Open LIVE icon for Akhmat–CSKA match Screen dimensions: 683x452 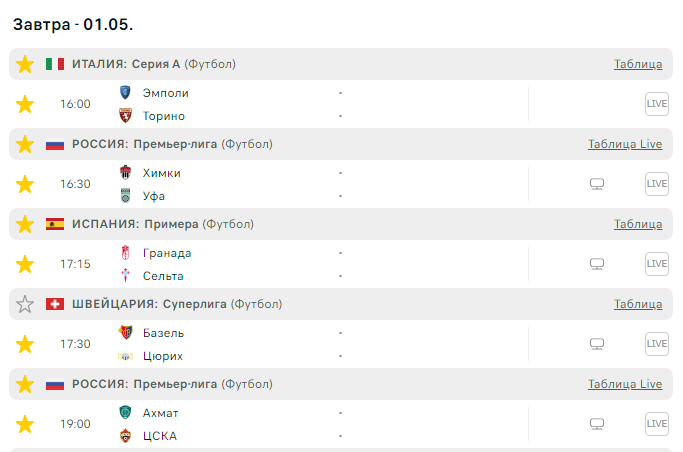tap(656, 424)
